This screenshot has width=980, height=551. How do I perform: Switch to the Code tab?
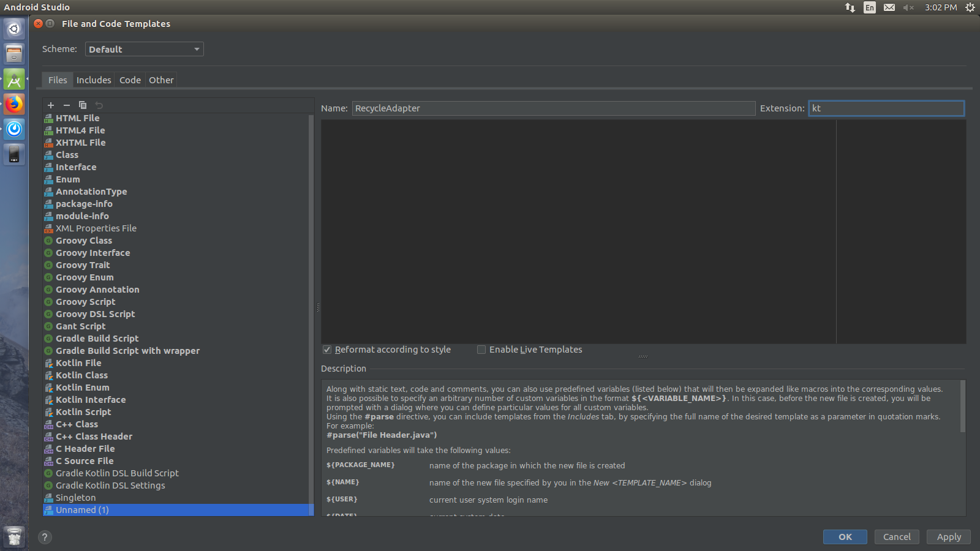click(130, 80)
